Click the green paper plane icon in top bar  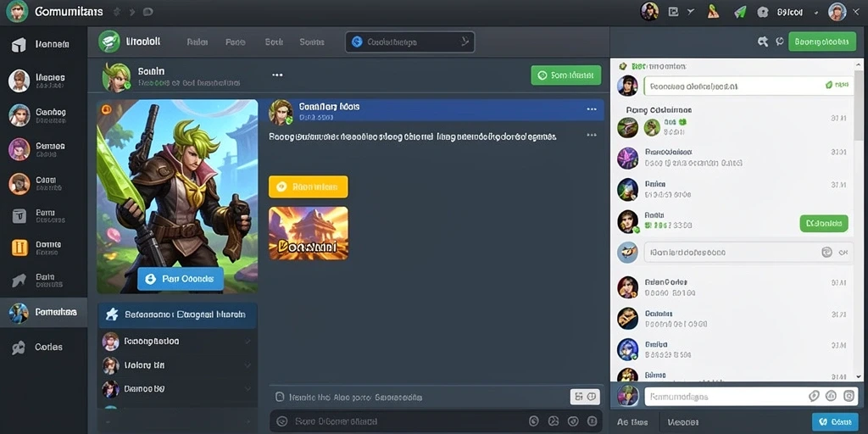pyautogui.click(x=740, y=12)
